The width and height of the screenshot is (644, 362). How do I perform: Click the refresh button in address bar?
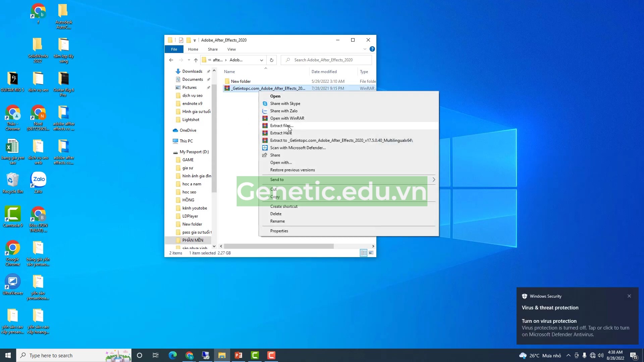(x=272, y=60)
